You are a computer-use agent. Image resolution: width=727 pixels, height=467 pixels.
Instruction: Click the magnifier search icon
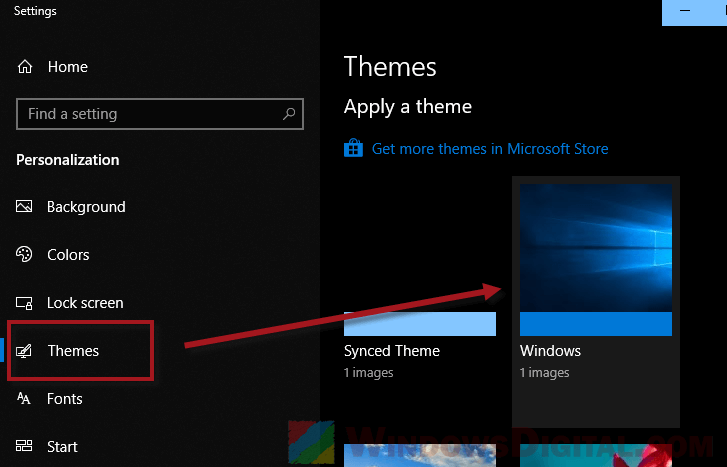[x=289, y=114]
